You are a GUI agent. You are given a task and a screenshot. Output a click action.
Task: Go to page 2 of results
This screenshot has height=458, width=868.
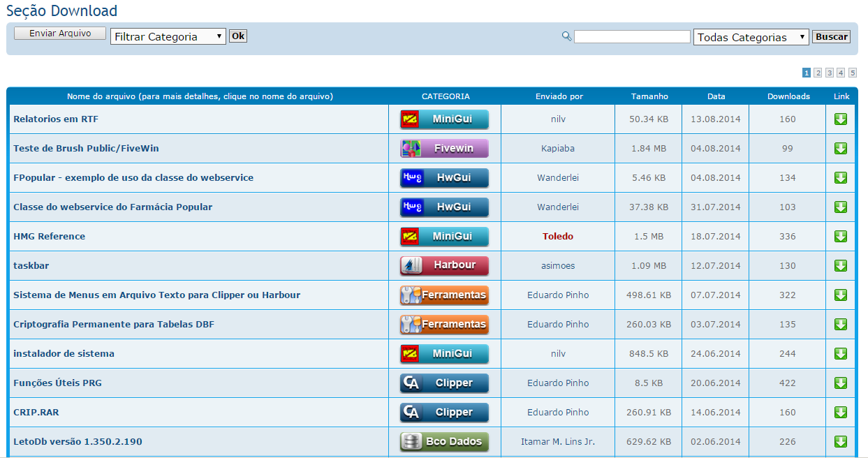point(818,73)
